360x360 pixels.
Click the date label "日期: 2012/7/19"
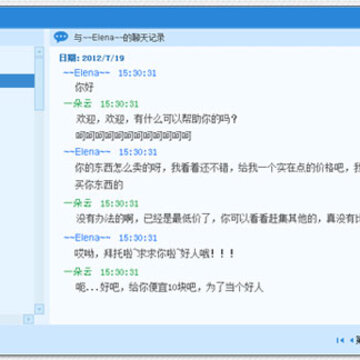click(x=92, y=58)
